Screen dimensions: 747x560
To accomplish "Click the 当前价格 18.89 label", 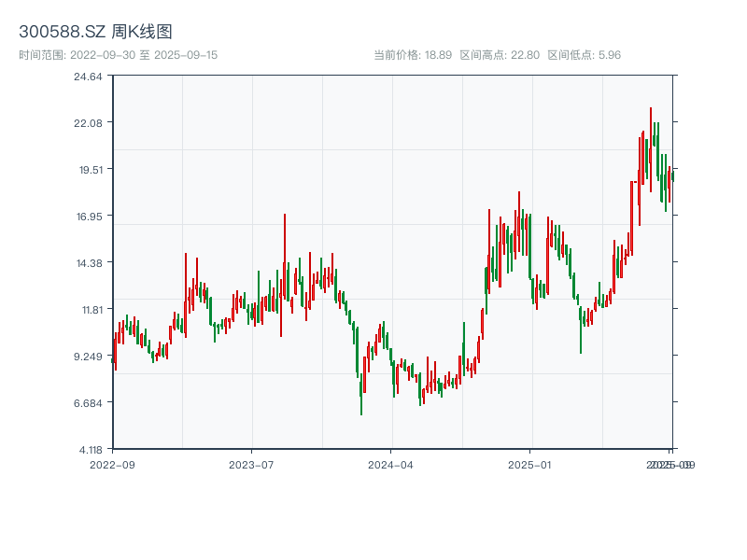I will coord(413,55).
